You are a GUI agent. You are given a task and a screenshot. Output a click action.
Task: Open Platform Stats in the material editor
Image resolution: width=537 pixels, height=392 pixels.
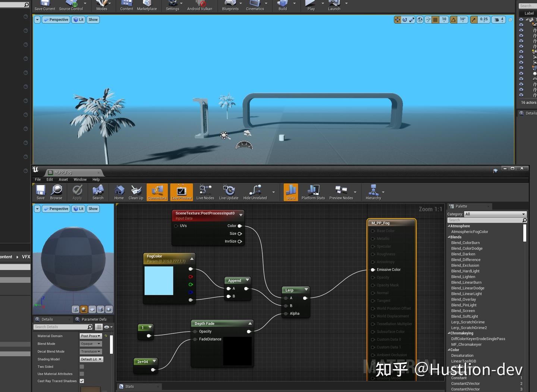pyautogui.click(x=313, y=192)
